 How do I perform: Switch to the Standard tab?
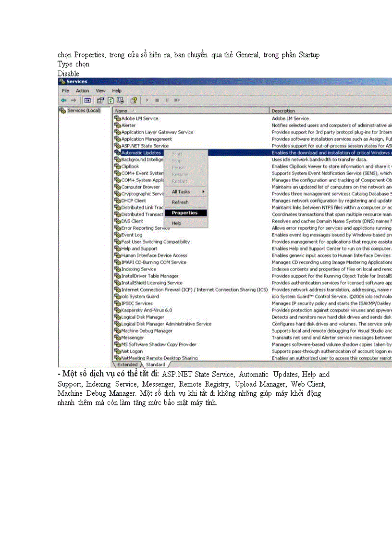pyautogui.click(x=155, y=364)
